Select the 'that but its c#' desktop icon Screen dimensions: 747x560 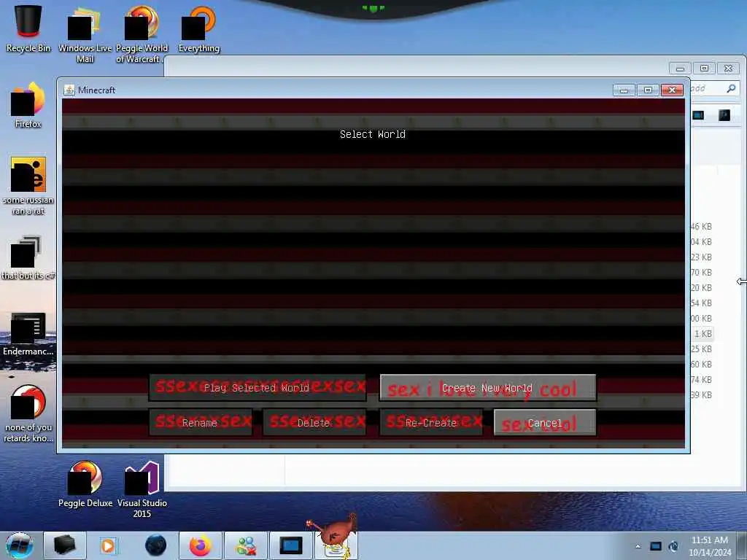28,257
